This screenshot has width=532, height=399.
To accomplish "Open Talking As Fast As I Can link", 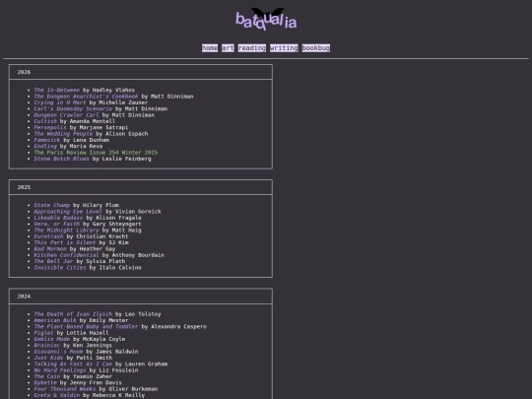I will click(x=73, y=364).
